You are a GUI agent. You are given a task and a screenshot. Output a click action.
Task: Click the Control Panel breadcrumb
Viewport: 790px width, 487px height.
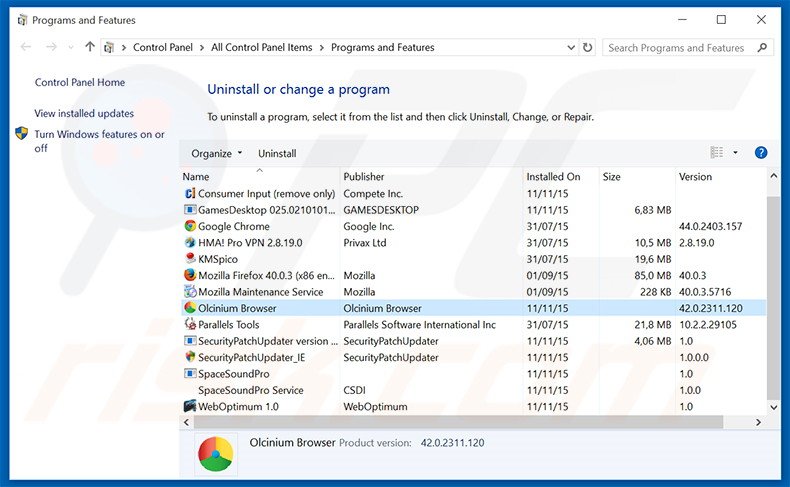pos(163,47)
